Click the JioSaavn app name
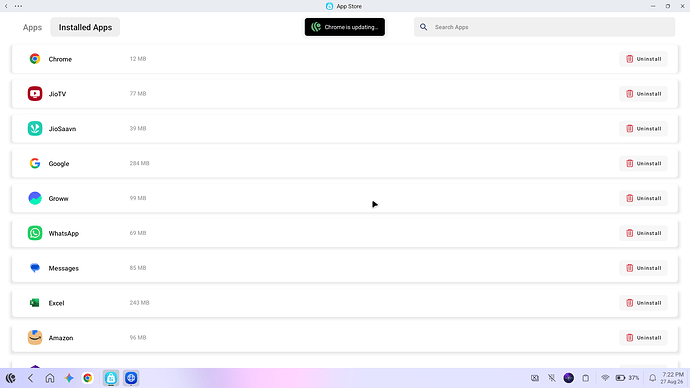Screen dimensions: 690x388 tap(62, 129)
